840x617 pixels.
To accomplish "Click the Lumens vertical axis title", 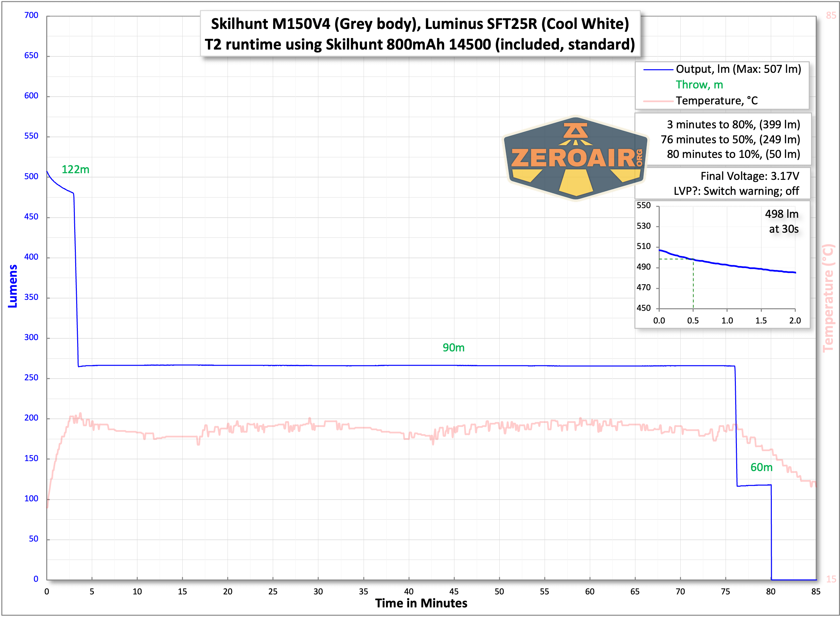I will click(13, 286).
